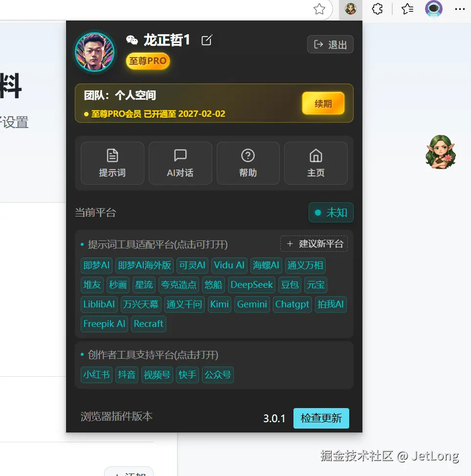
Task: Open the 悠船 platform tag
Action: (213, 285)
